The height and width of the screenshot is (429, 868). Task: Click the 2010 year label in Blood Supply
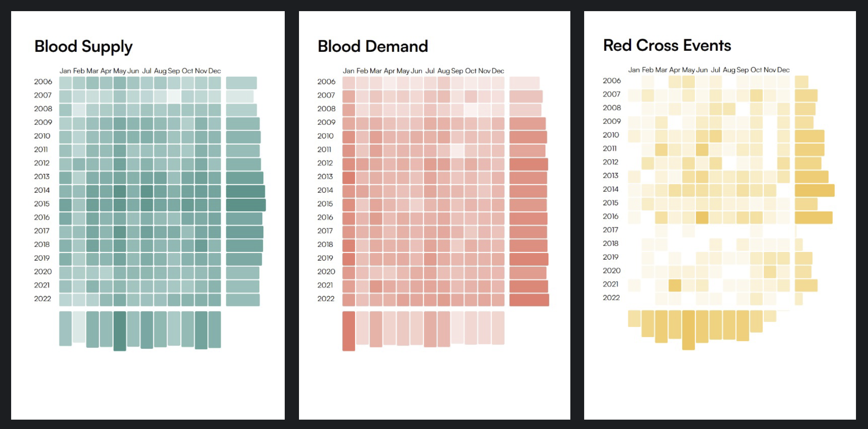42,136
